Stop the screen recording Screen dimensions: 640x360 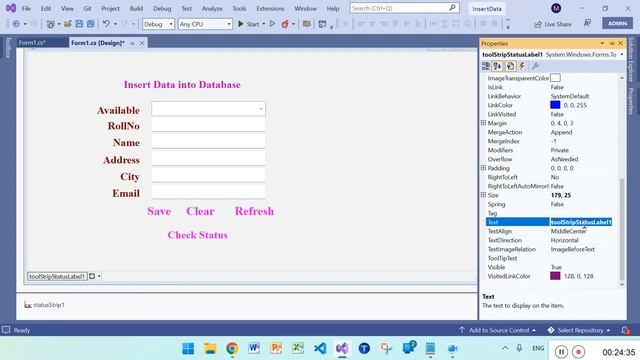[x=578, y=351]
